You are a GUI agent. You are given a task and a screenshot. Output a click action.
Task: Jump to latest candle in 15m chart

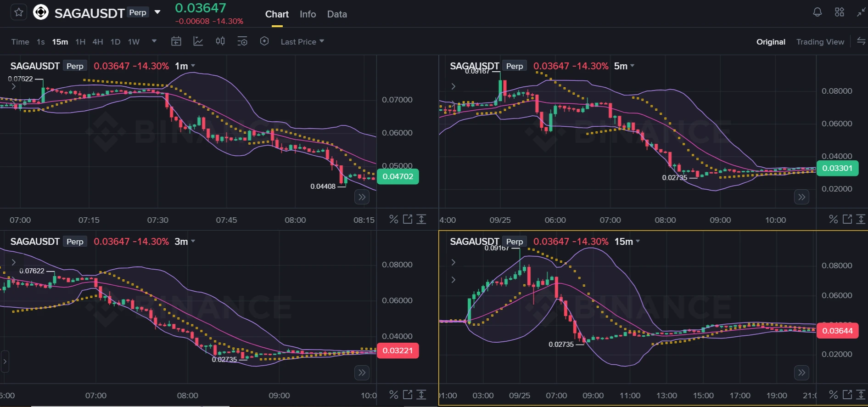pos(802,373)
